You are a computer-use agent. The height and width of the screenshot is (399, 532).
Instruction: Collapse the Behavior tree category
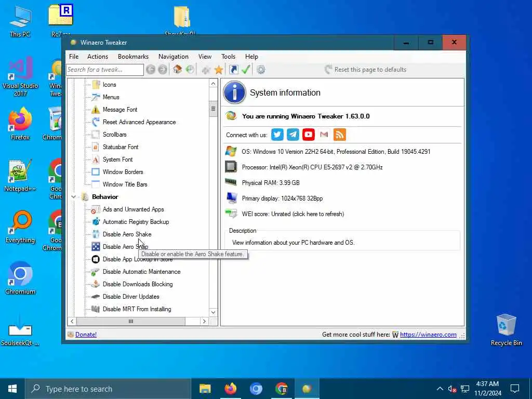pyautogui.click(x=73, y=197)
